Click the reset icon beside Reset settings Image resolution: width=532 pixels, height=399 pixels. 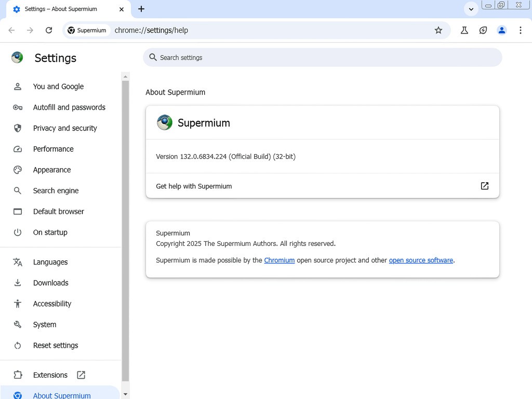coord(18,345)
